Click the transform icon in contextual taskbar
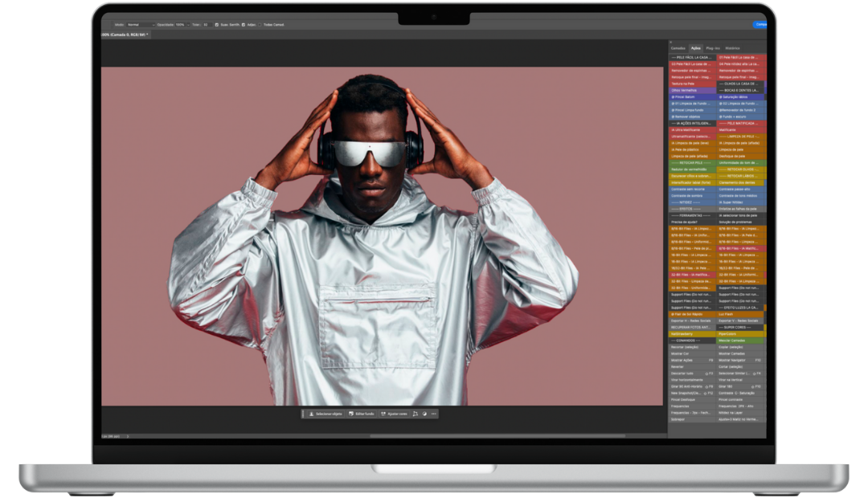 click(416, 414)
